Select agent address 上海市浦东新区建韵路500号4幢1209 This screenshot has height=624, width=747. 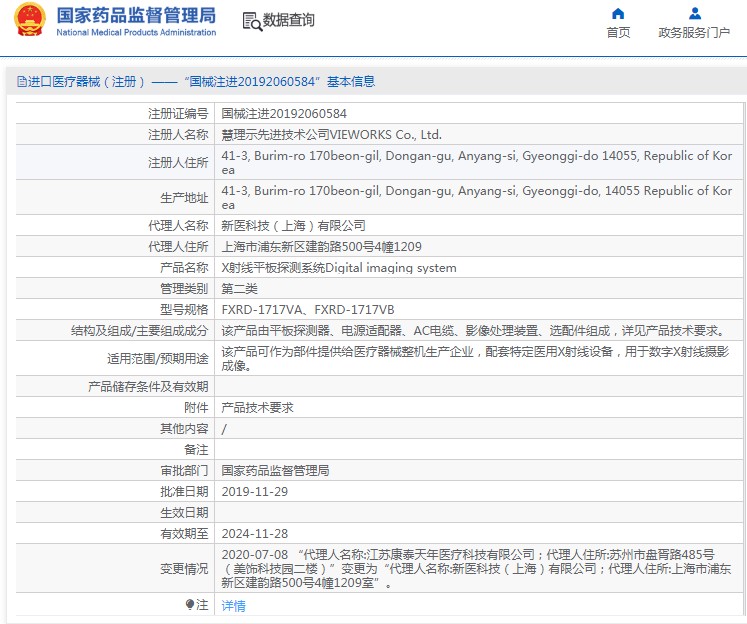click(322, 246)
